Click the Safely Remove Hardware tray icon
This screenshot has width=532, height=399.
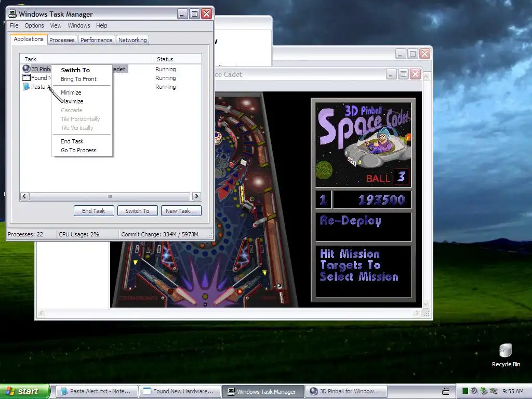click(x=484, y=391)
